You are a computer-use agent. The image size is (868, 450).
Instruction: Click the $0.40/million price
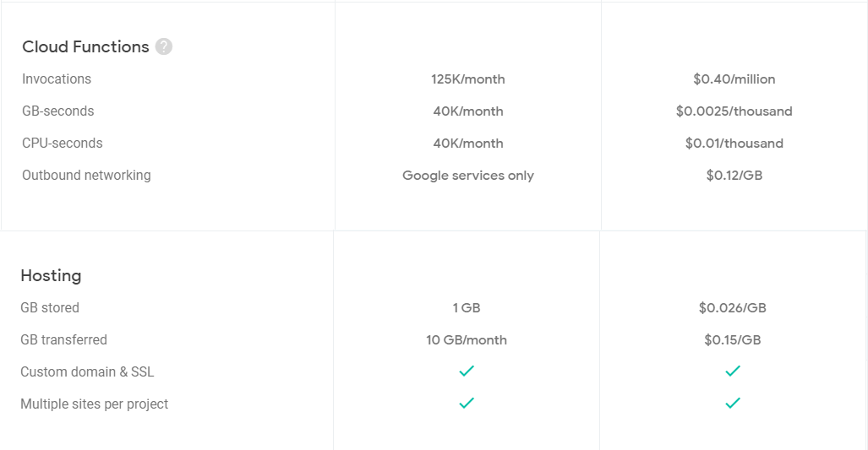734,79
